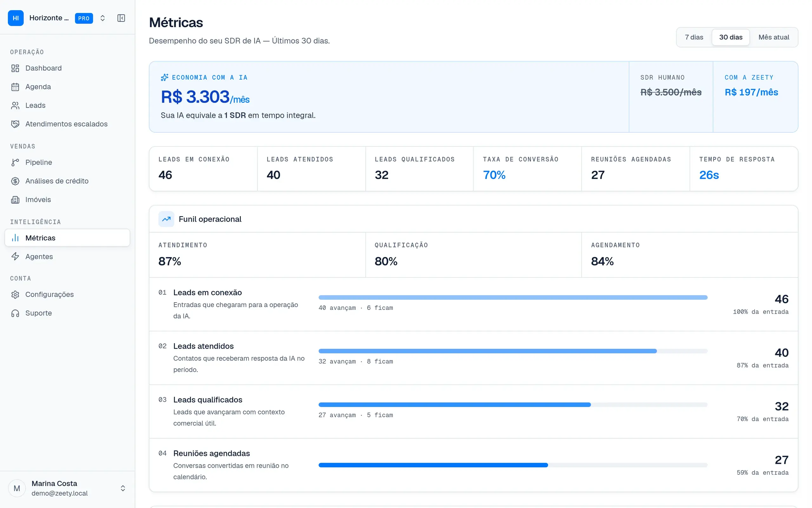Click the Métricas bar chart icon
The image size is (812, 508).
pyautogui.click(x=15, y=238)
